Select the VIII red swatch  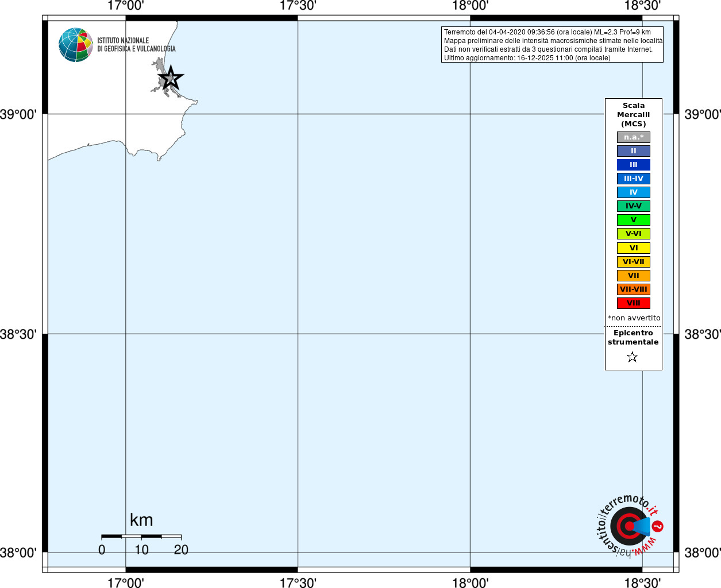pos(634,303)
